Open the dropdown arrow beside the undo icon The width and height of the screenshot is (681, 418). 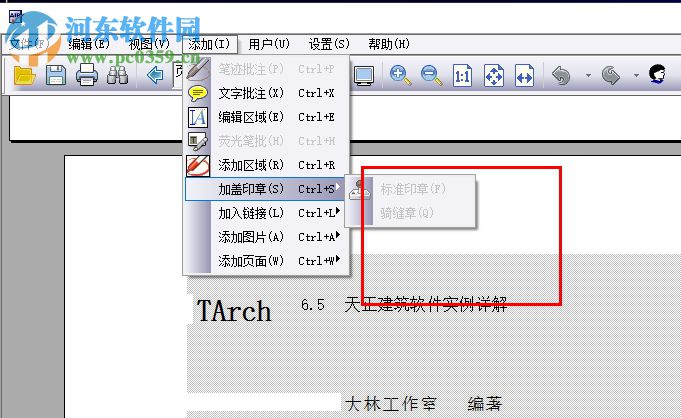click(588, 76)
